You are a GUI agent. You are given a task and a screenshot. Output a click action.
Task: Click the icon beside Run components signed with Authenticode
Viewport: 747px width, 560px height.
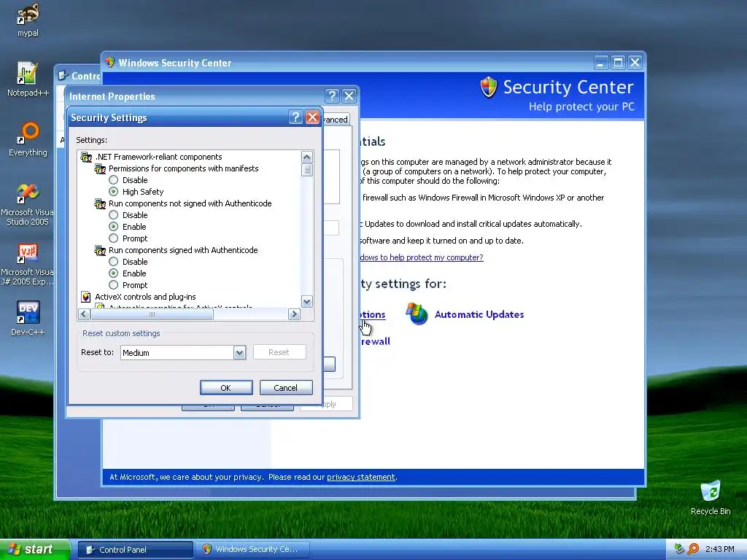click(x=100, y=251)
